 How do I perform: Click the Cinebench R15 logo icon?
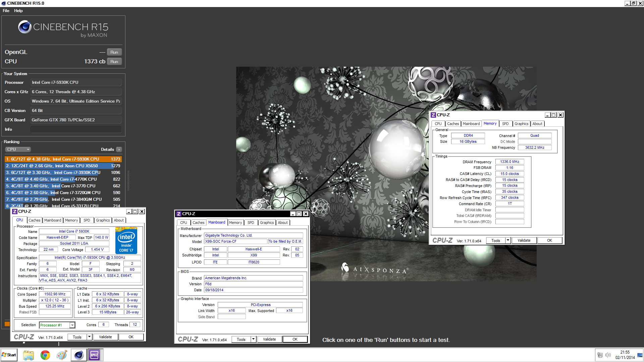25,27
